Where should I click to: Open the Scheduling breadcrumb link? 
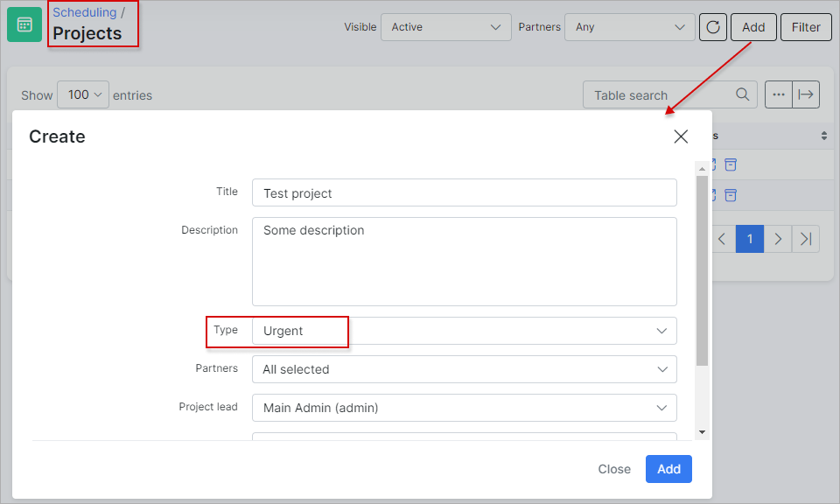pos(85,12)
